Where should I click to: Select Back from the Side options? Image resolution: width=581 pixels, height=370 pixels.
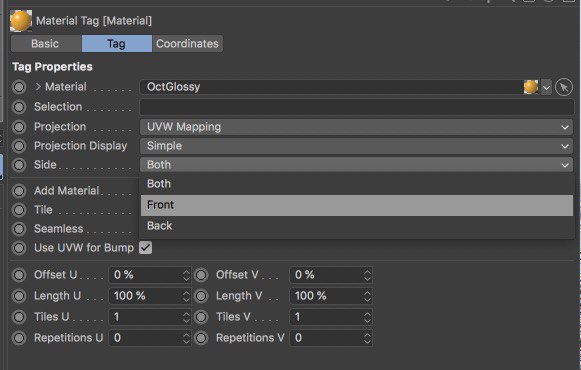coord(356,226)
